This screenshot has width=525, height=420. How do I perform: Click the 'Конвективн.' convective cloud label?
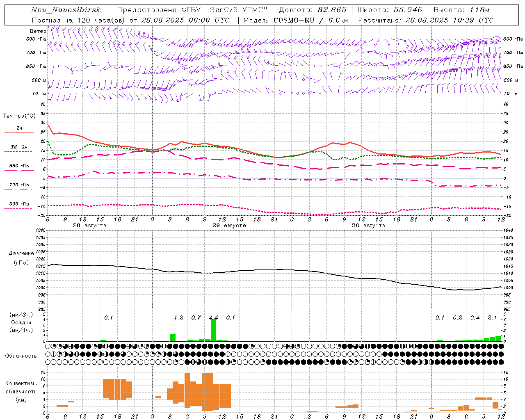click(x=21, y=383)
